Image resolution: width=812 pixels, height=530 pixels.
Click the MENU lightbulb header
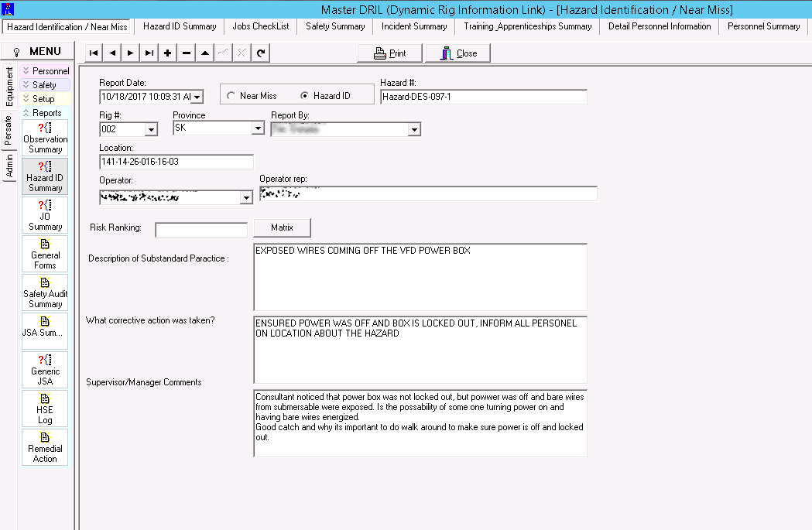38,51
